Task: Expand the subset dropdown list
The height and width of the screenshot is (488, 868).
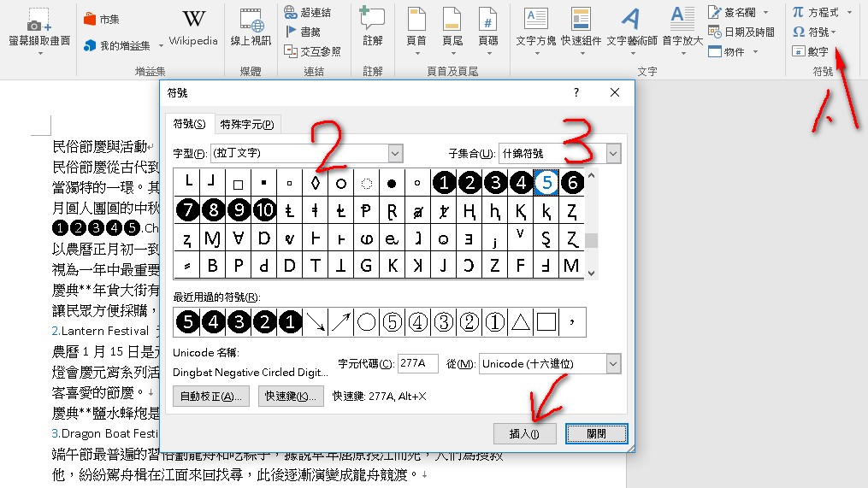Action: pyautogui.click(x=613, y=154)
